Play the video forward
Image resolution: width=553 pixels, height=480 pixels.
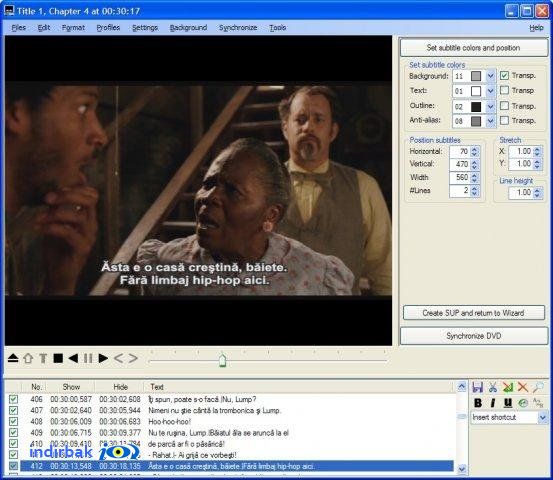[103, 358]
